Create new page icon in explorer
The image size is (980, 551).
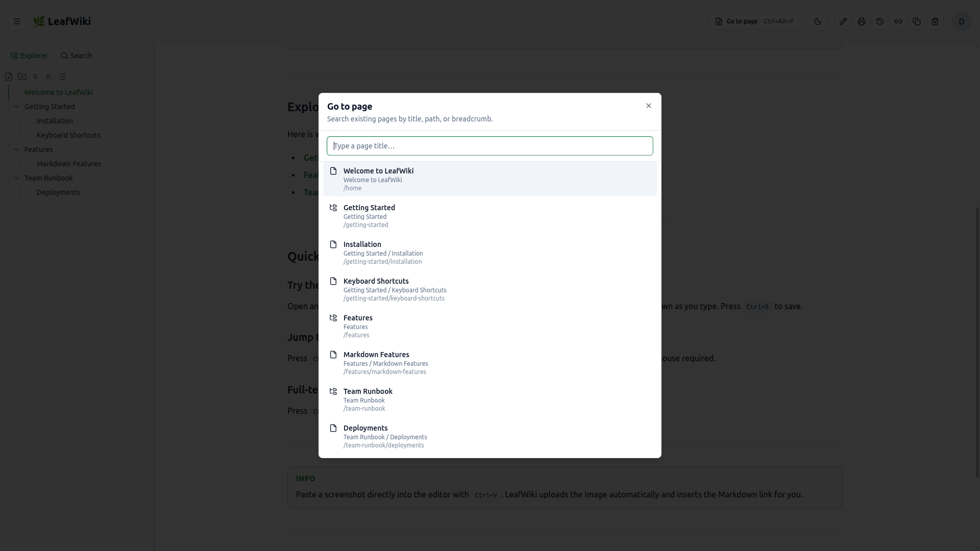pyautogui.click(x=9, y=77)
